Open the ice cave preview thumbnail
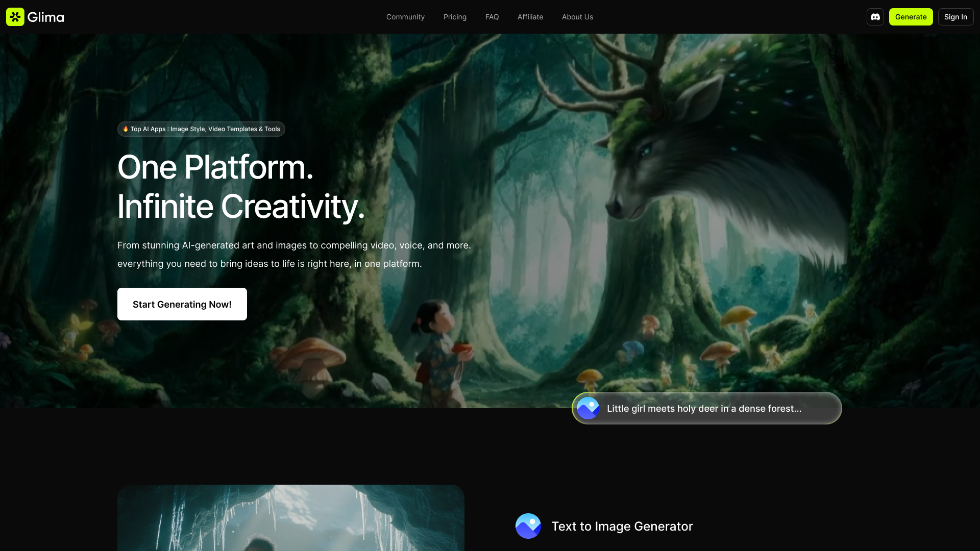This screenshot has height=551, width=980. point(290,518)
